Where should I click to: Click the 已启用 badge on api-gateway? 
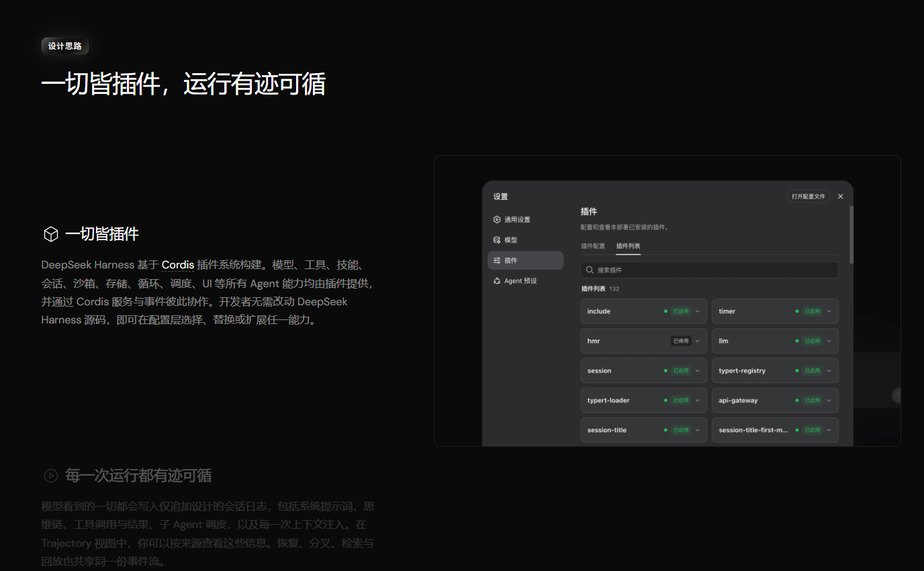click(x=813, y=401)
